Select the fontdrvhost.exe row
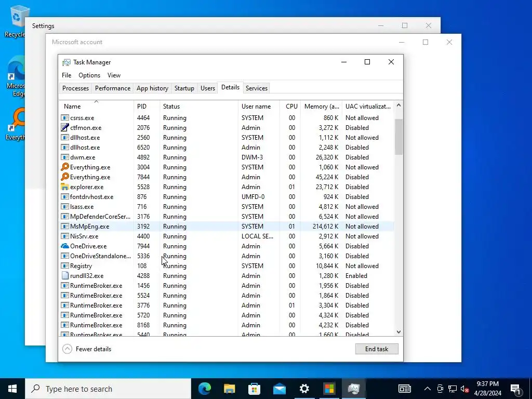 tap(227, 197)
